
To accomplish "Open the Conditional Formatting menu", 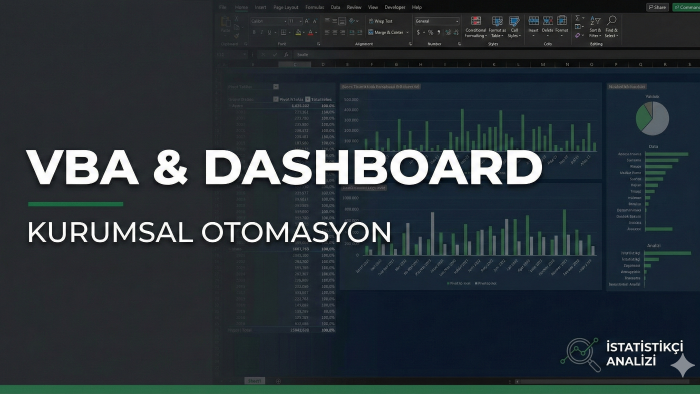I will [475, 27].
